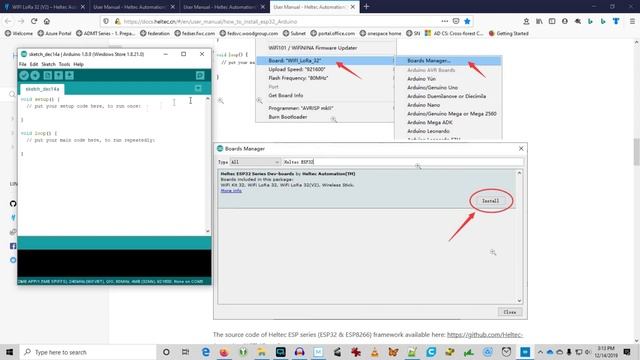Open the Windows notification center icon
This screenshot has width=640, height=360.
(627, 352)
